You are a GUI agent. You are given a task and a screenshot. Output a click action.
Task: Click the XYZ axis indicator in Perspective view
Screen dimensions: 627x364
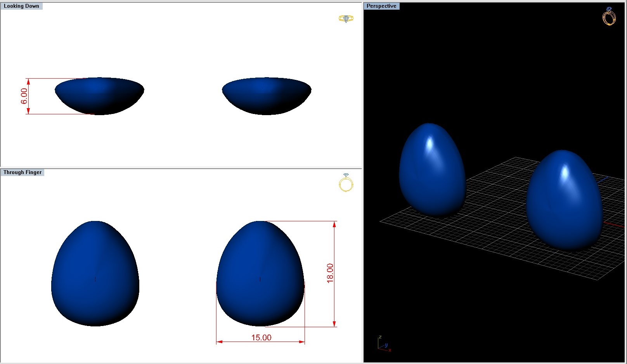click(x=384, y=344)
